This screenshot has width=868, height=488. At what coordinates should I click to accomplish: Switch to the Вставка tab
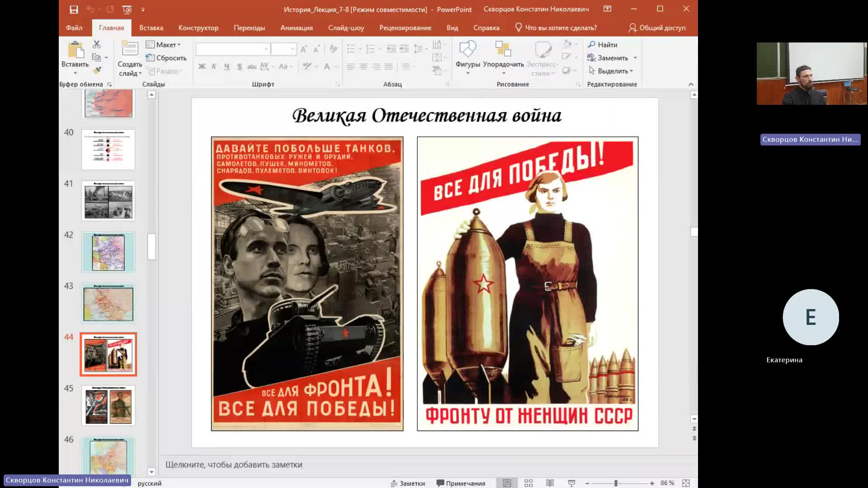click(x=151, y=28)
